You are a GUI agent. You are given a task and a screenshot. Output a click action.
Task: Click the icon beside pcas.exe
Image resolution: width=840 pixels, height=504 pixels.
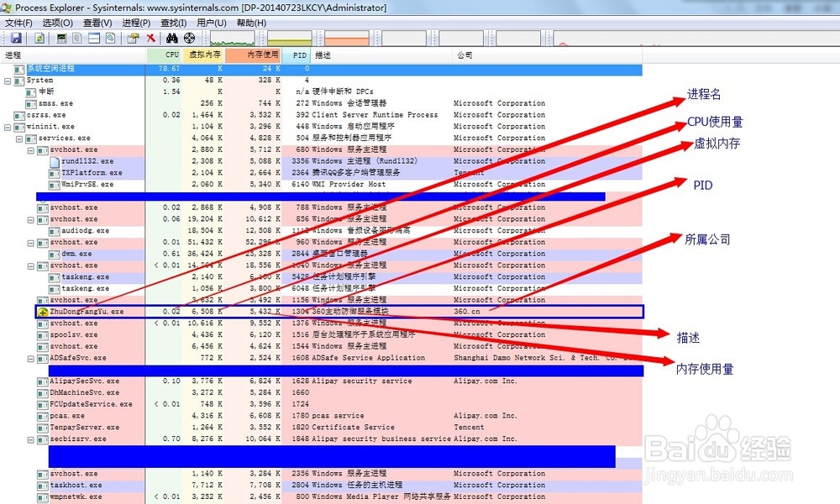point(43,417)
